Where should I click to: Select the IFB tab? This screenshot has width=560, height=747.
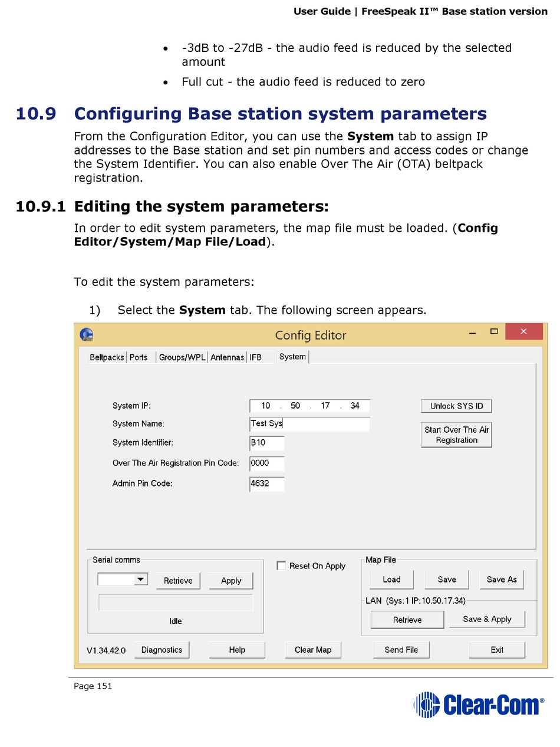coord(256,357)
